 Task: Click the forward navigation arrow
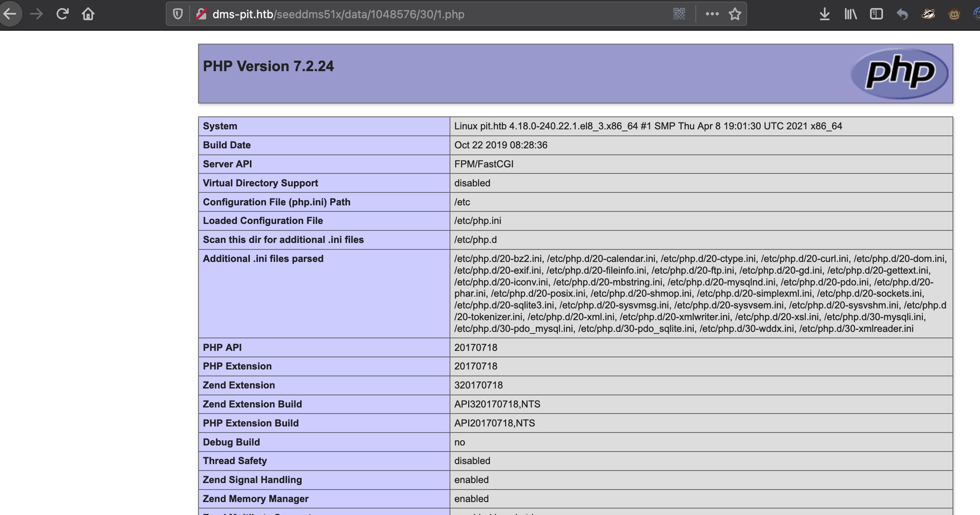[36, 14]
